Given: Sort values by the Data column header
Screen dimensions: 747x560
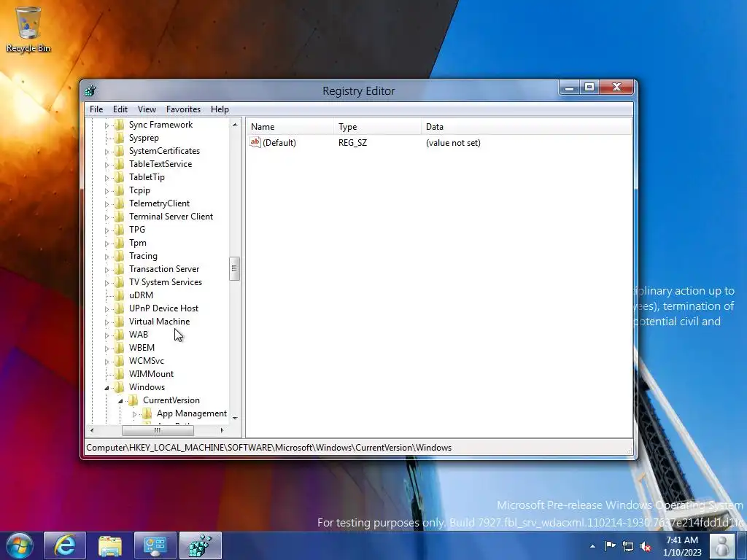Looking at the screenshot, I should coord(527,127).
